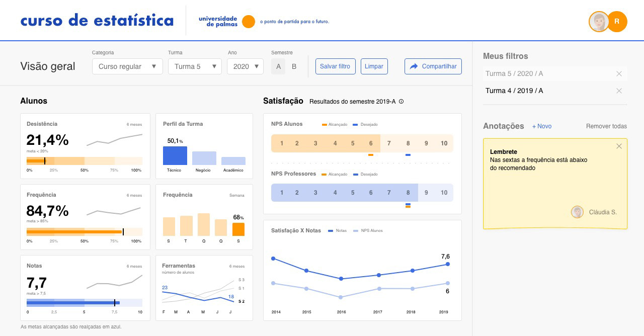Click the 2014 Notas data point
The height and width of the screenshot is (336, 644).
pos(273,259)
